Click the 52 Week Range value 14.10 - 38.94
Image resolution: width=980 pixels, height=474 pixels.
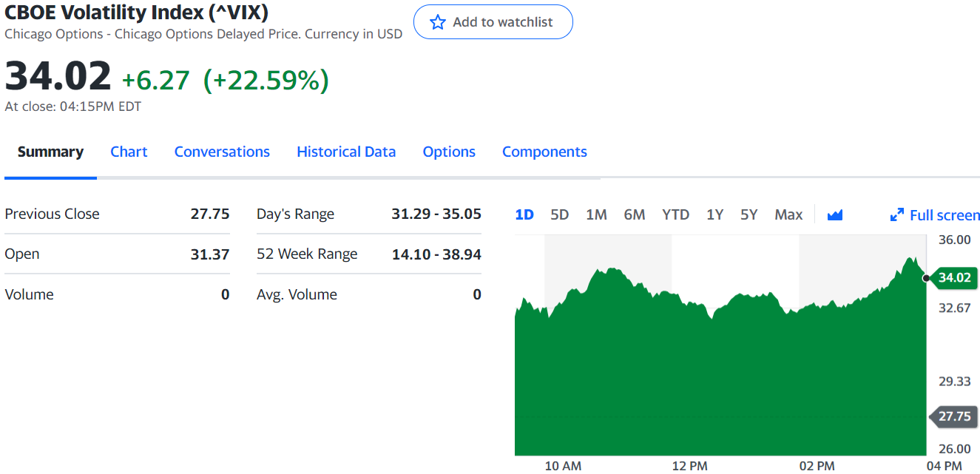pyautogui.click(x=436, y=254)
